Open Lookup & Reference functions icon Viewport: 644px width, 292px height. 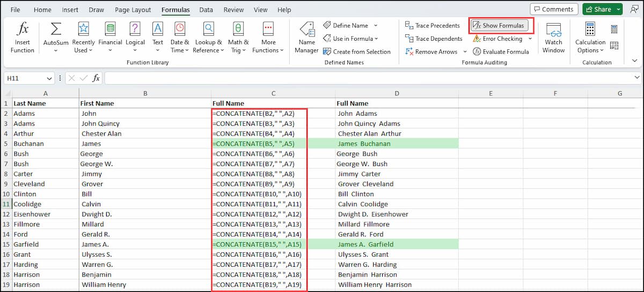coord(208,29)
